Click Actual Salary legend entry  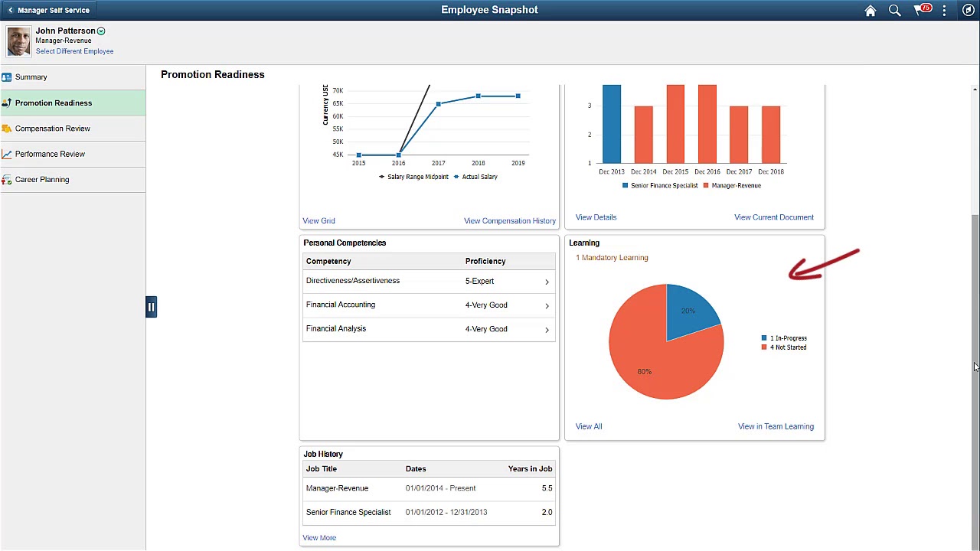[475, 177]
